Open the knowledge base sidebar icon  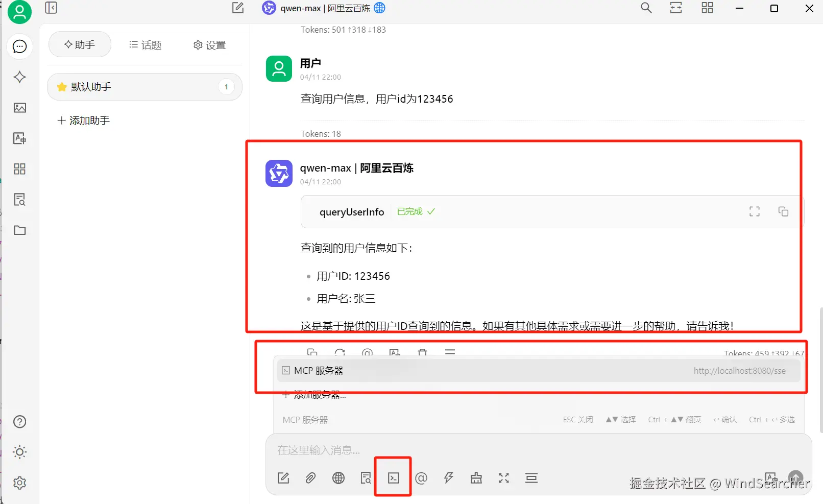pos(19,200)
